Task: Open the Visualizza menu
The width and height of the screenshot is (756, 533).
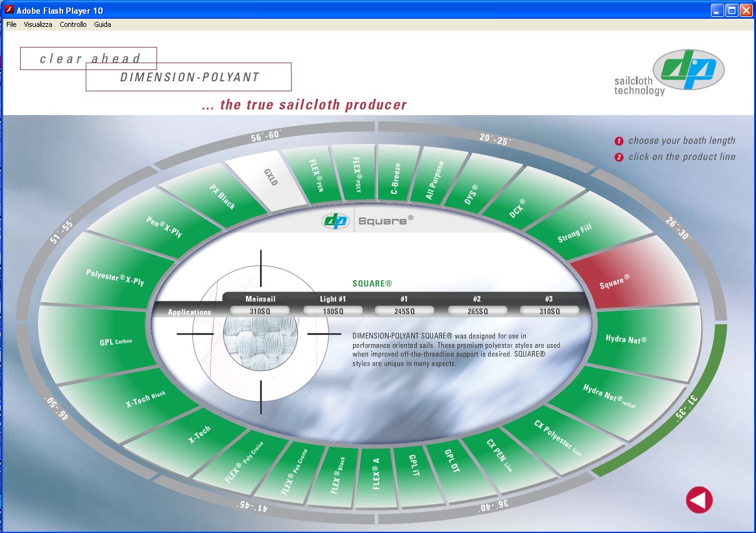Action: coord(38,24)
